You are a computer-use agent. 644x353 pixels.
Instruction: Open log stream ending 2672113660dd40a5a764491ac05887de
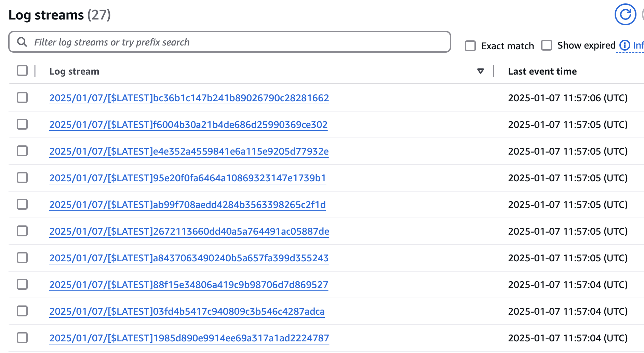point(189,231)
